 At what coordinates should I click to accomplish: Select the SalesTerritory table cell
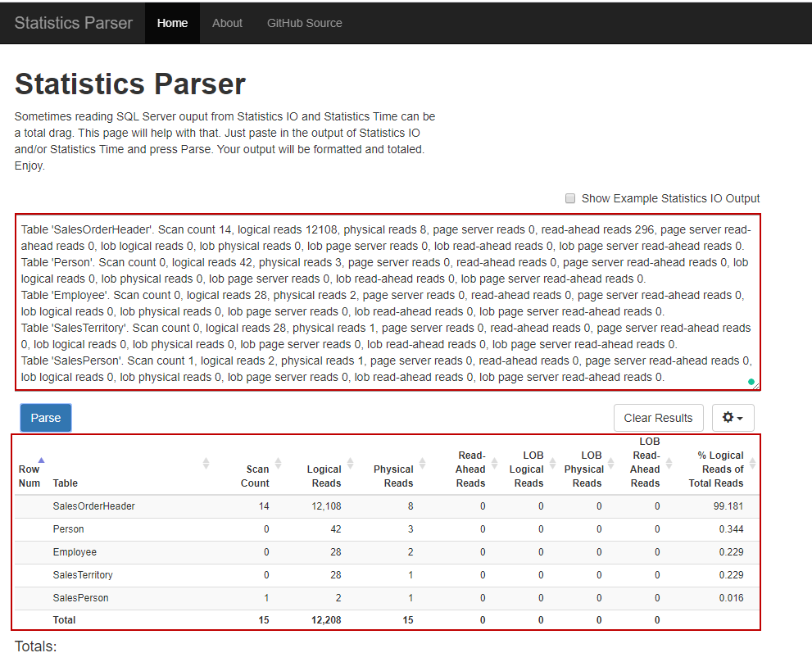point(83,574)
